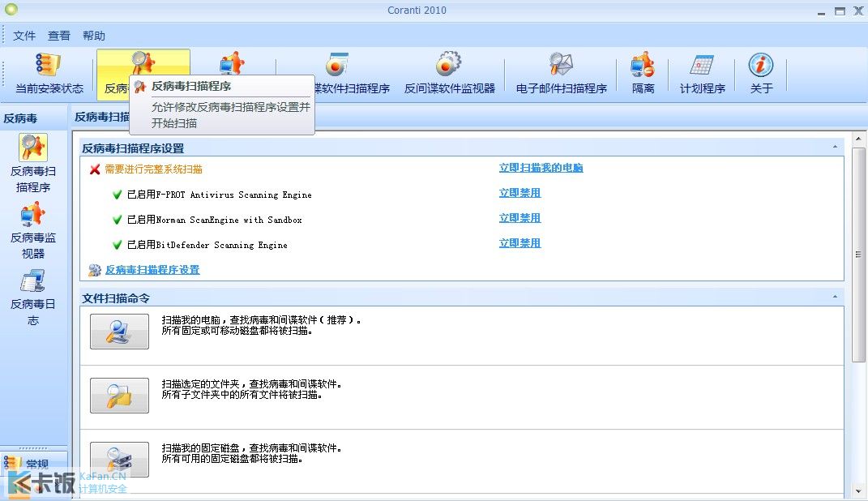Open 电子邮件扫描程序 in the toolbar
The width and height of the screenshot is (868, 501).
[561, 74]
